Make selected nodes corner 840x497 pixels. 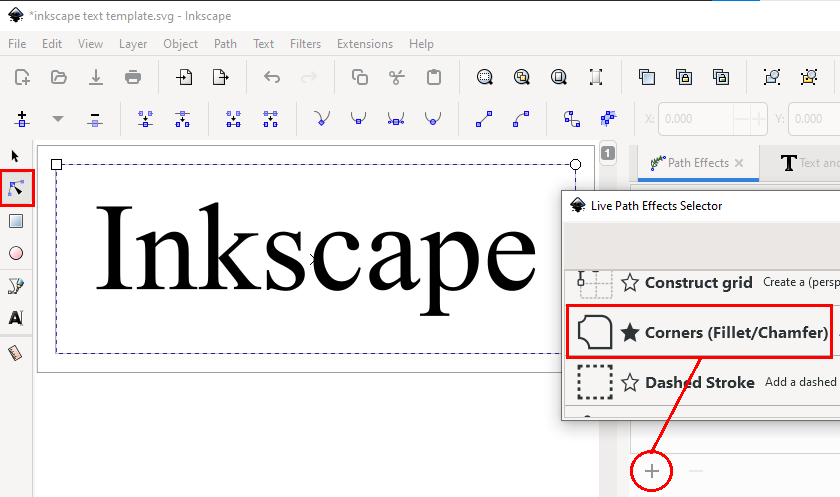click(x=321, y=118)
